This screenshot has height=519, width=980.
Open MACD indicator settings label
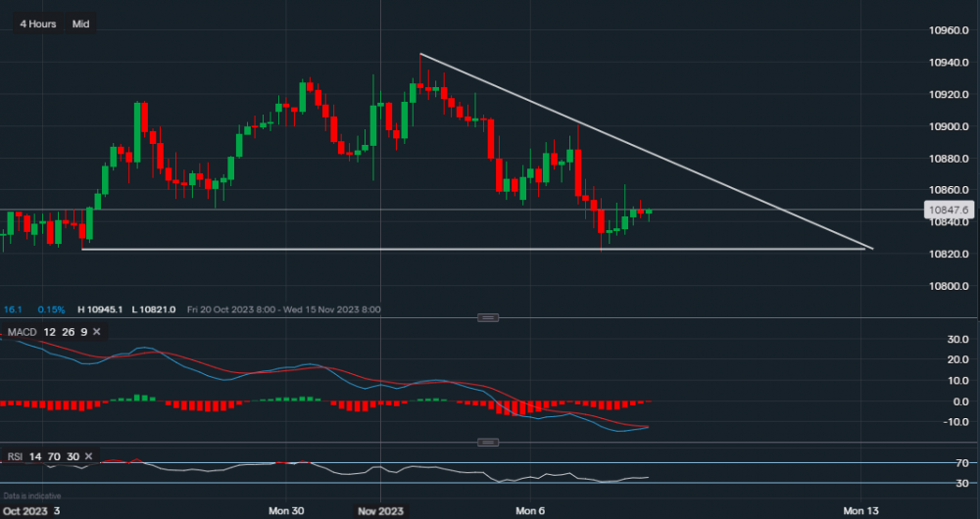coord(22,333)
